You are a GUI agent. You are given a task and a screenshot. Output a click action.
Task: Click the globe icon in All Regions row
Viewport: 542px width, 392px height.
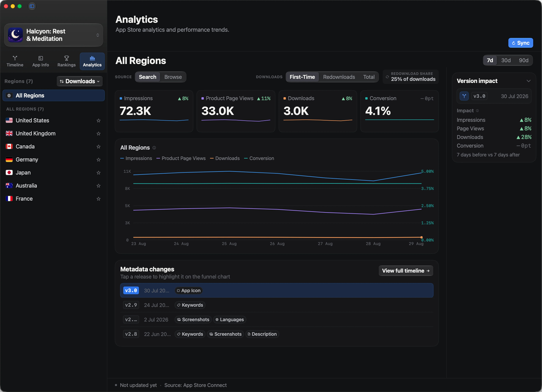click(9, 96)
